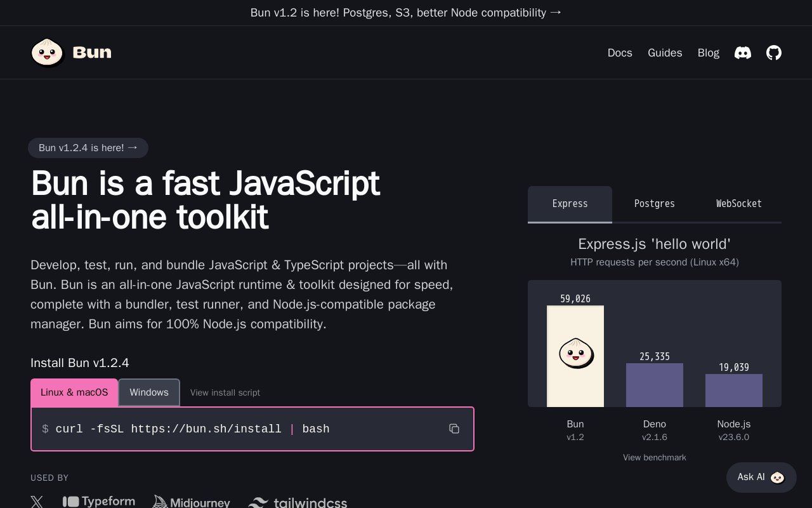Screen dimensions: 812x508
Task: Click the Bun logo mascot in header
Action: [x=48, y=52]
